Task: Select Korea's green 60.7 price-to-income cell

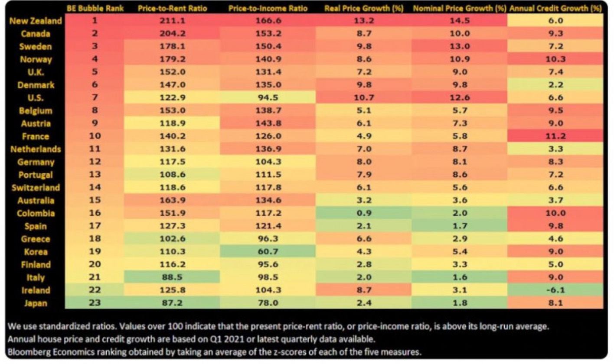Action: coord(268,252)
